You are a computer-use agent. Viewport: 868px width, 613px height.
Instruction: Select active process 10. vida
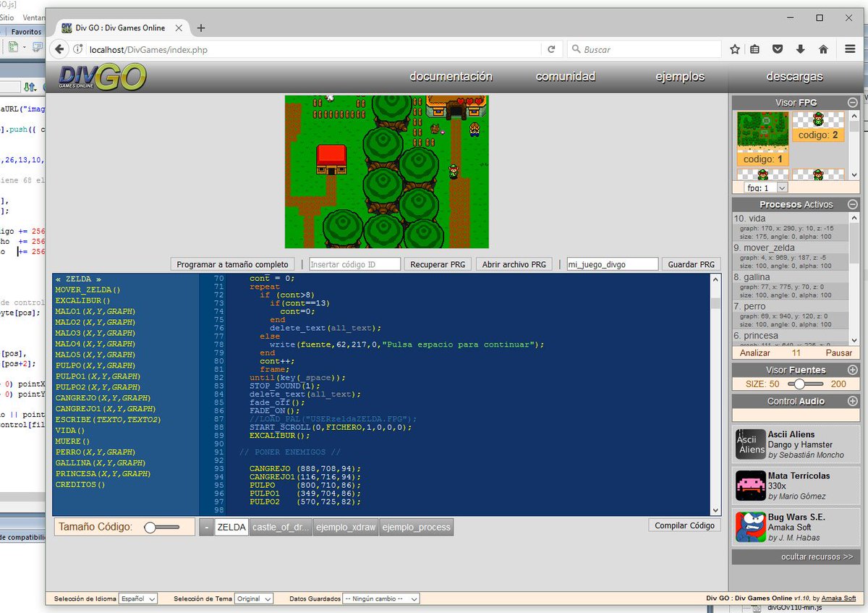(x=789, y=228)
